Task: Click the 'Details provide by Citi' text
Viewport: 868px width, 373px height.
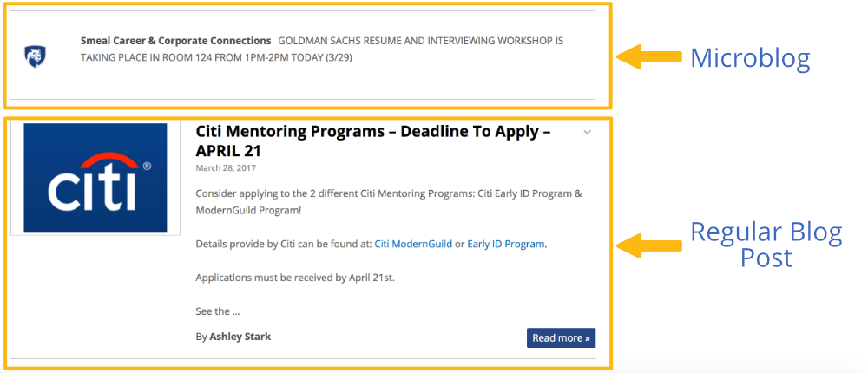Action: (283, 245)
